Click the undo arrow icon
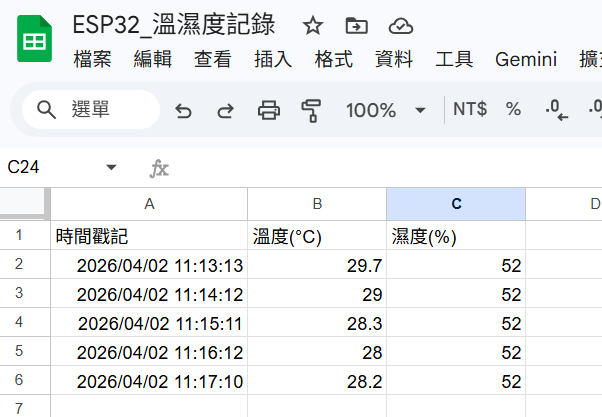 point(183,110)
